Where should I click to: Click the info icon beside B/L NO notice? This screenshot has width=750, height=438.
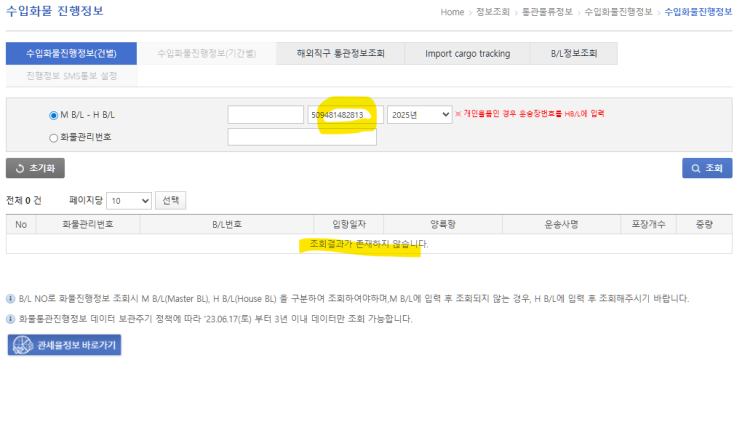pos(10,299)
